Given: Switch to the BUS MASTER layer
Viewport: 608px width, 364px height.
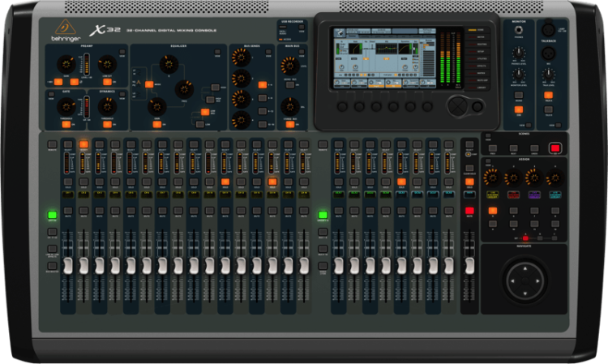Looking at the screenshot, I should coord(52,266).
